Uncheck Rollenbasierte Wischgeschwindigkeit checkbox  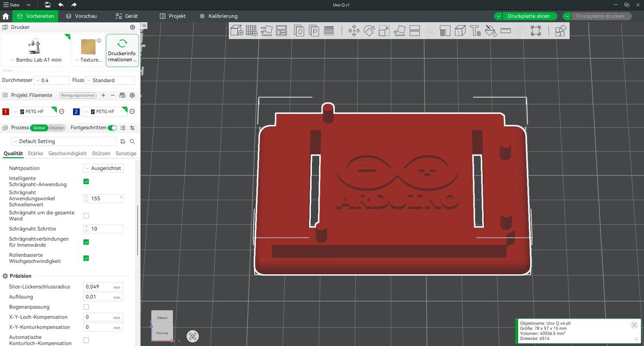coord(86,258)
